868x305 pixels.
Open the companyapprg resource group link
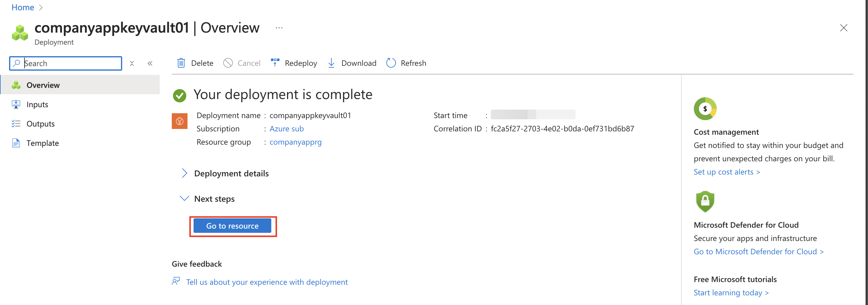295,142
